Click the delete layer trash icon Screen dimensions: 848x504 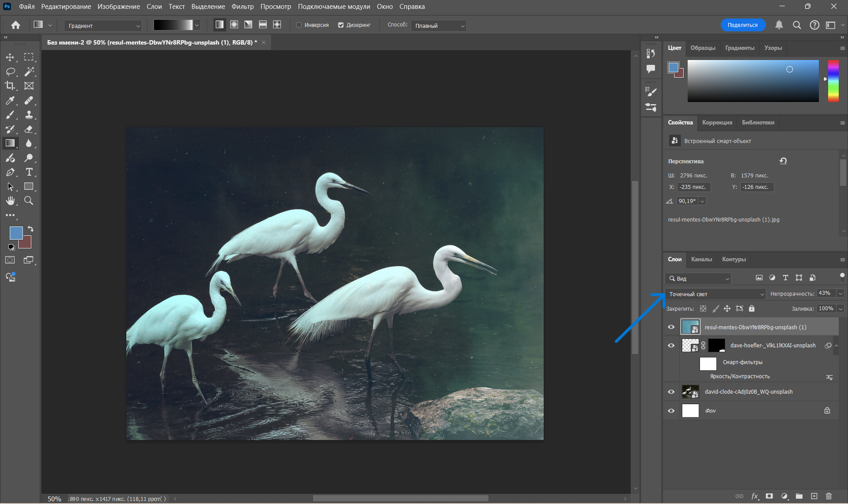click(829, 496)
